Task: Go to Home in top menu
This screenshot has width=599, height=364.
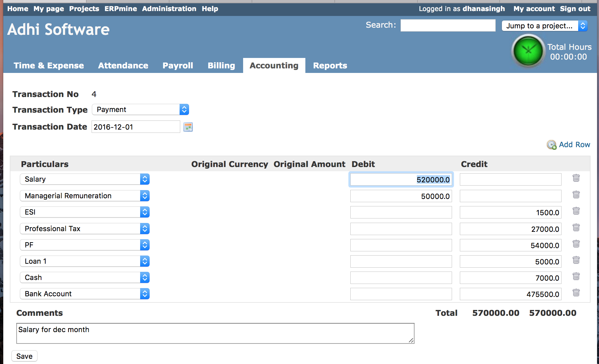Action: 18,9
